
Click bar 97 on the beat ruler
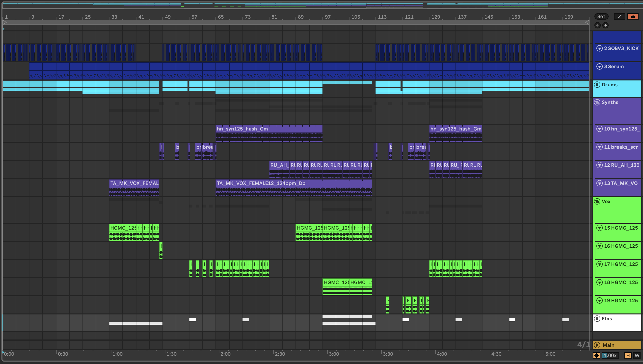click(x=327, y=17)
